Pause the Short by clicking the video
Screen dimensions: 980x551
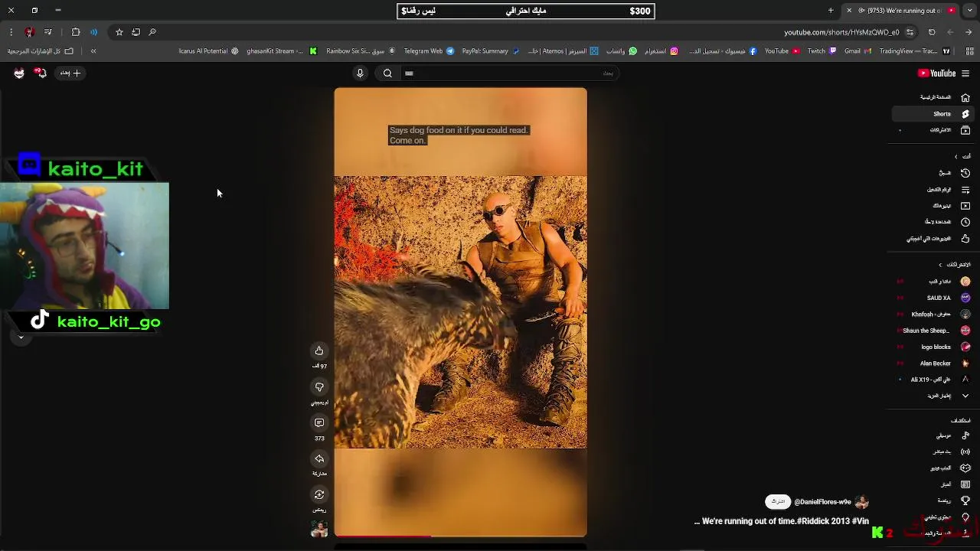[460, 311]
